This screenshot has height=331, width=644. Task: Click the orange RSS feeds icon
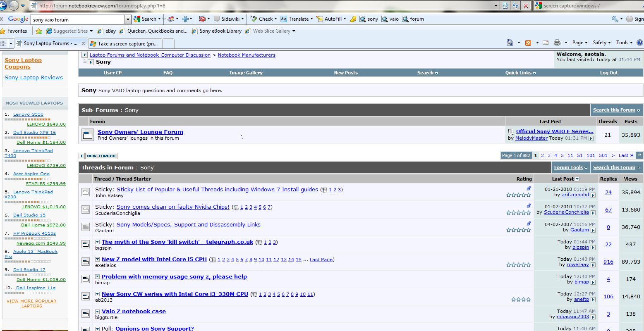coord(528,43)
